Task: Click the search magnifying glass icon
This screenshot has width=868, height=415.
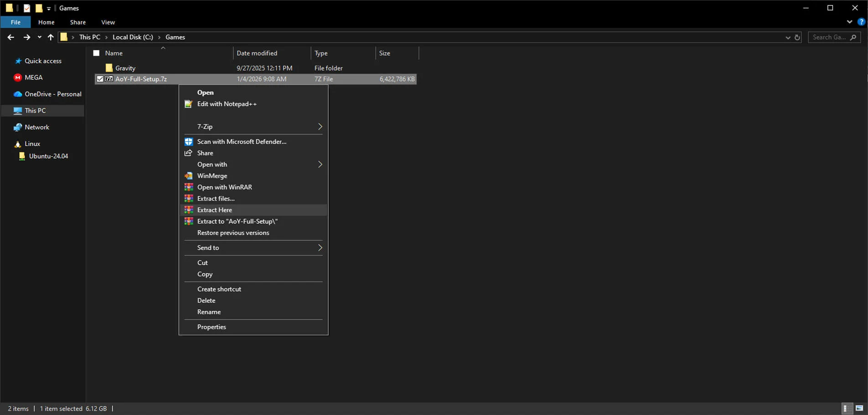Action: click(853, 37)
